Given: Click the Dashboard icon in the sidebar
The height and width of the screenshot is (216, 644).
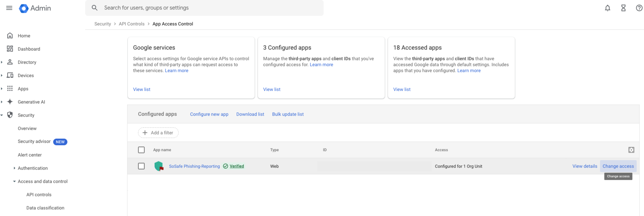Looking at the screenshot, I should 10,49.
